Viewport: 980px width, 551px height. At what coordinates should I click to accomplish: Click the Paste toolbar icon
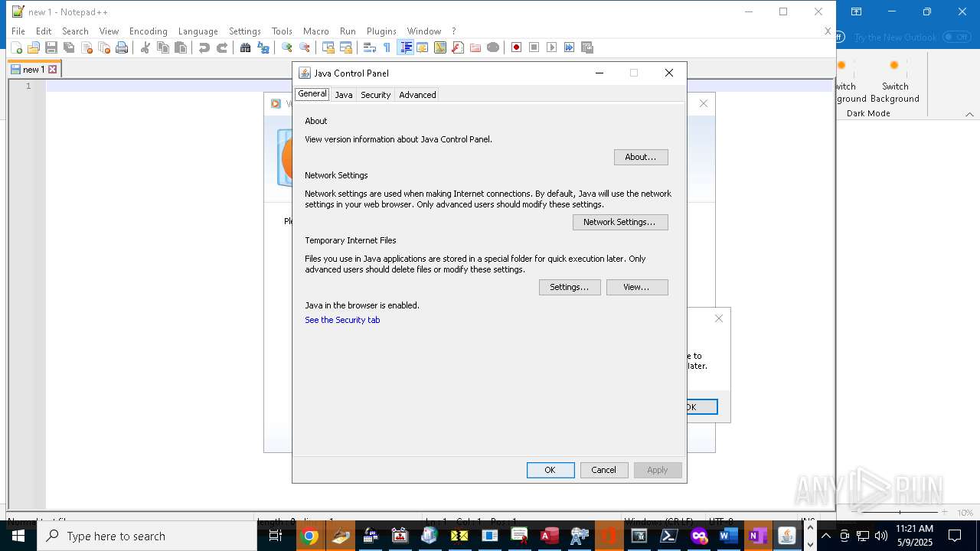click(x=181, y=47)
